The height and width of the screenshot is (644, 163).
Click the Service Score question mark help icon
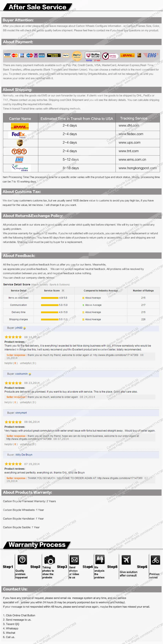coord(63,290)
